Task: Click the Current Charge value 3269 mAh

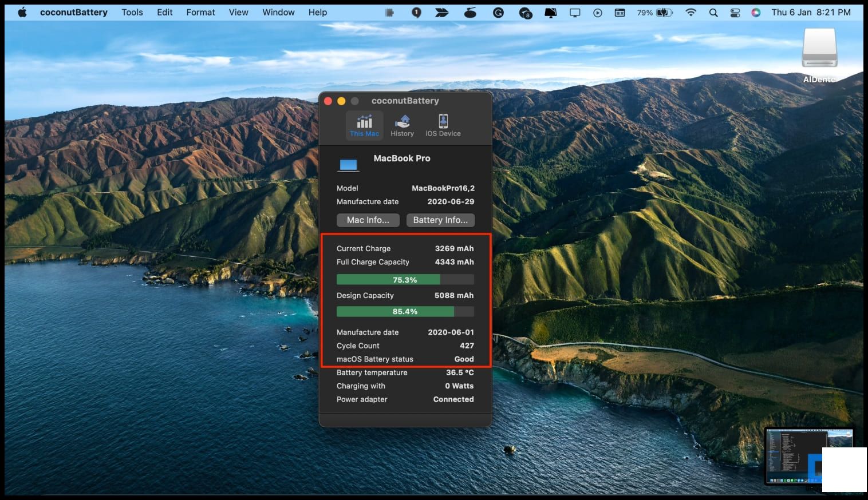Action: click(454, 248)
